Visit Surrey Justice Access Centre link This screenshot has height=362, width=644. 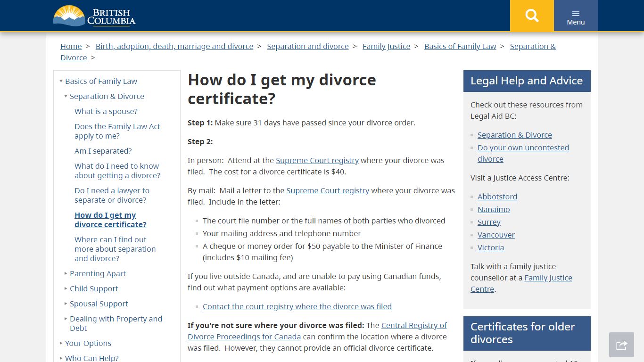click(489, 222)
